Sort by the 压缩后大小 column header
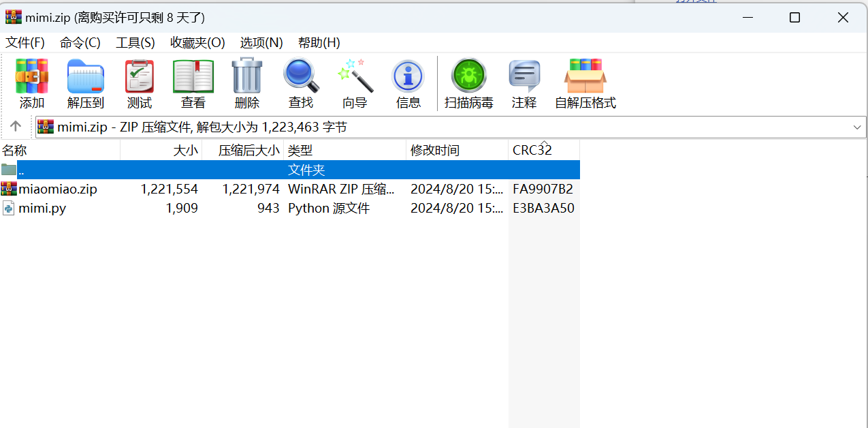Screen dimensions: 868x428 [x=243, y=151]
